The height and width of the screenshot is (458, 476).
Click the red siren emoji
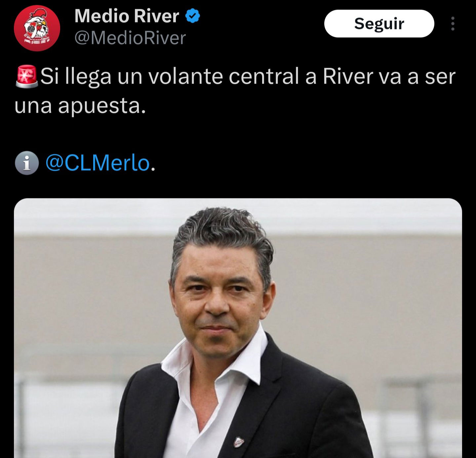pyautogui.click(x=27, y=76)
